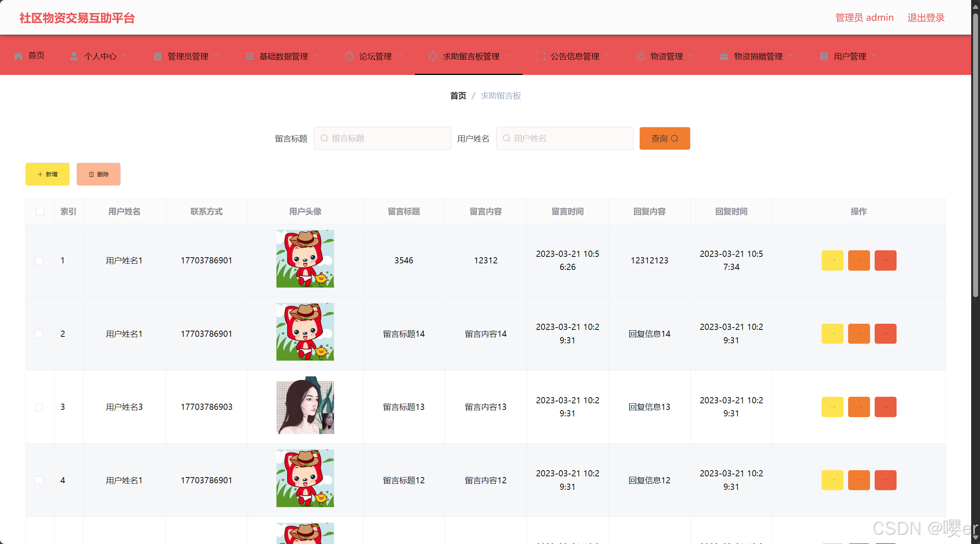Click the bell icon beside 物资管理
Image resolution: width=980 pixels, height=544 pixels.
pyautogui.click(x=640, y=56)
